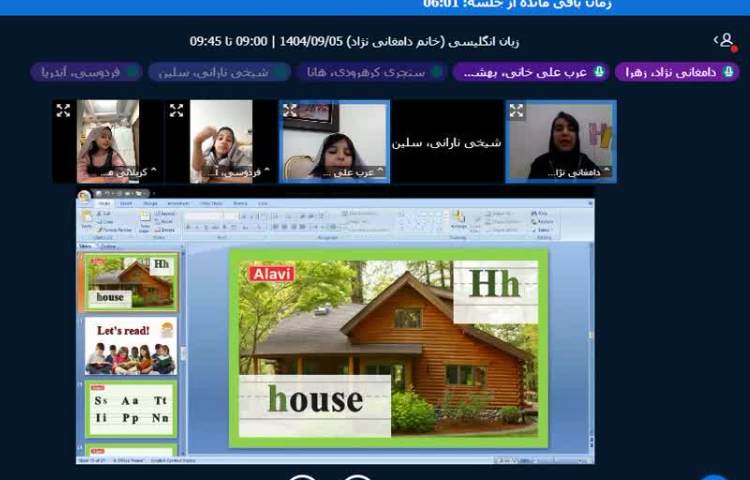
Task: Click the کربلائی webcam video
Action: pos(108,142)
